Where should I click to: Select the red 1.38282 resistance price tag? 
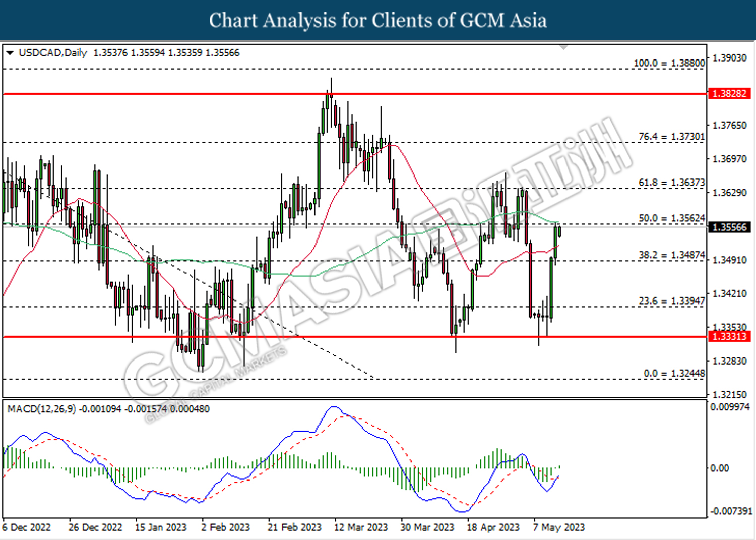coord(729,94)
